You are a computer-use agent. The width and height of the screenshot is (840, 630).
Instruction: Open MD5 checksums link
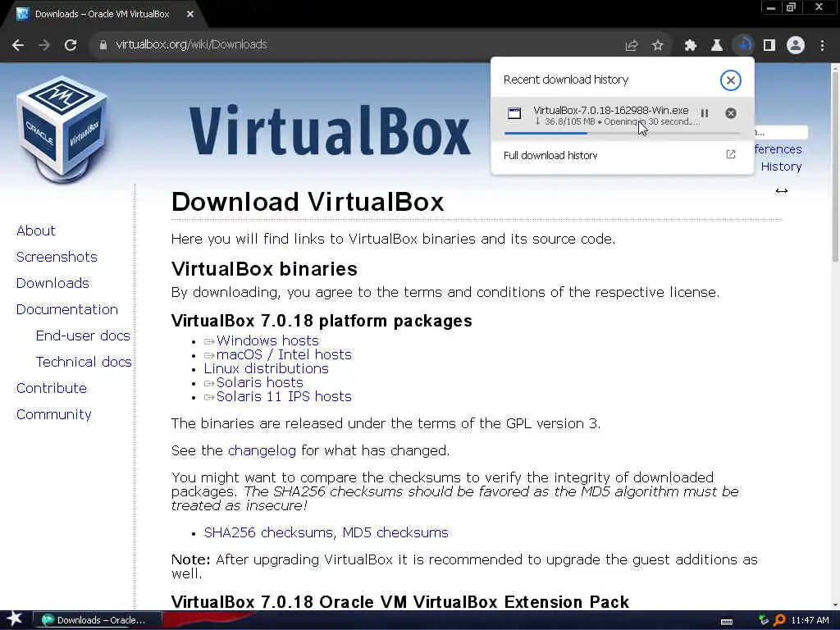395,532
